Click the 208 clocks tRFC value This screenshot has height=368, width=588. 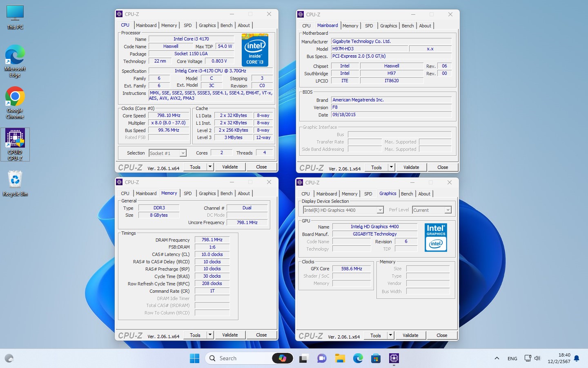pos(212,283)
